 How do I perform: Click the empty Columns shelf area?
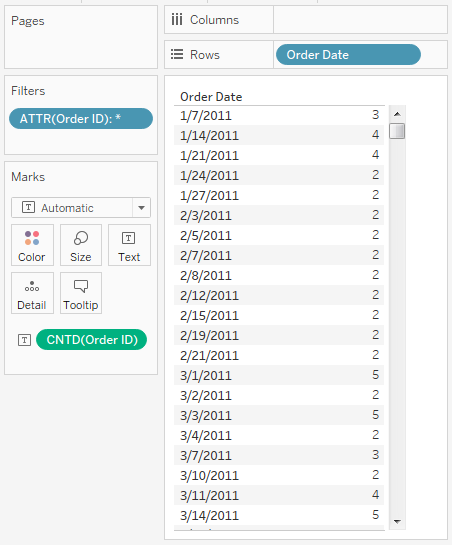click(360, 20)
